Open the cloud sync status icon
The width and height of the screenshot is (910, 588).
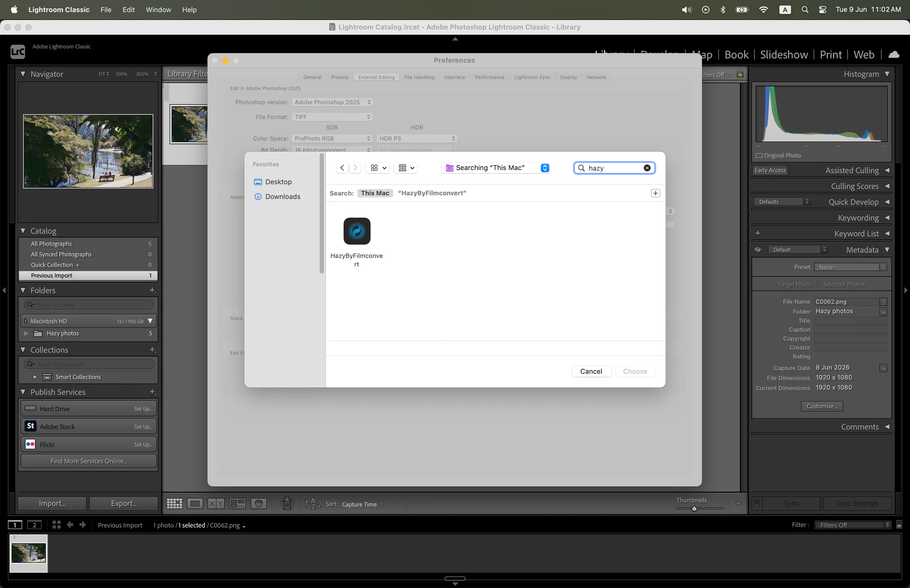tap(894, 55)
